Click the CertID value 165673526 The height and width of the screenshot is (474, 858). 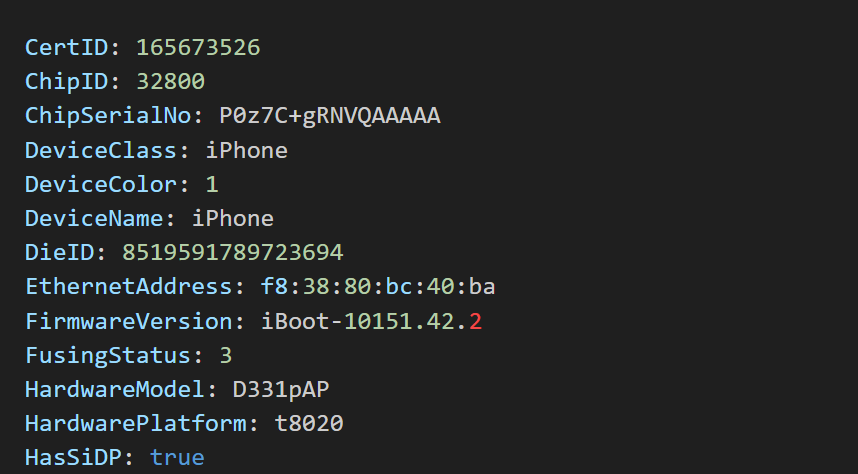(x=198, y=47)
